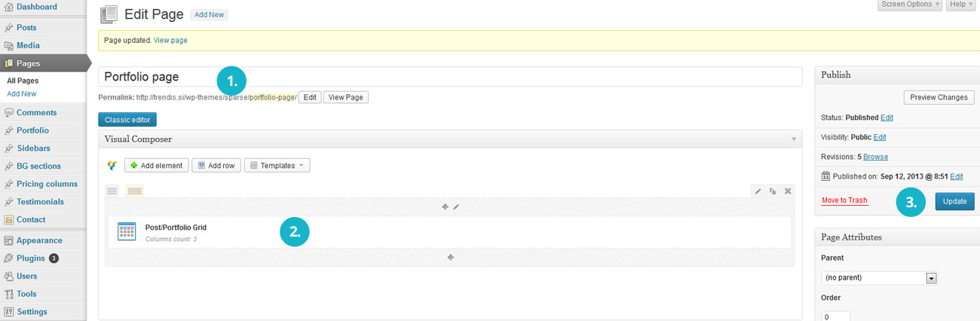This screenshot has height=321, width=980.
Task: Collapse the Visual Composer panel
Action: point(793,139)
